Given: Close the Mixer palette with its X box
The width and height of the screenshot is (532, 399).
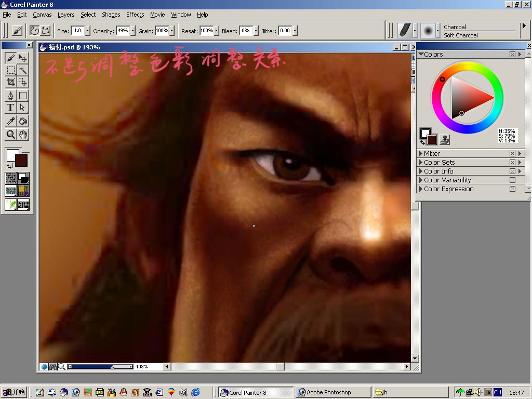Looking at the screenshot, I should coord(512,153).
